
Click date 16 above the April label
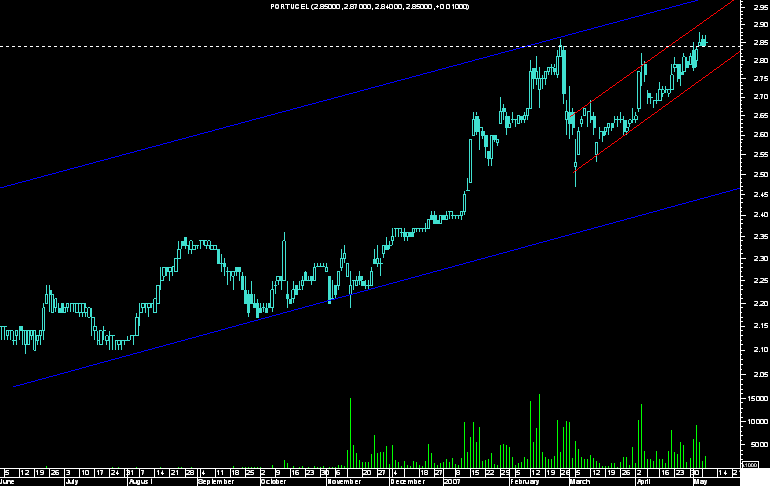pos(664,473)
